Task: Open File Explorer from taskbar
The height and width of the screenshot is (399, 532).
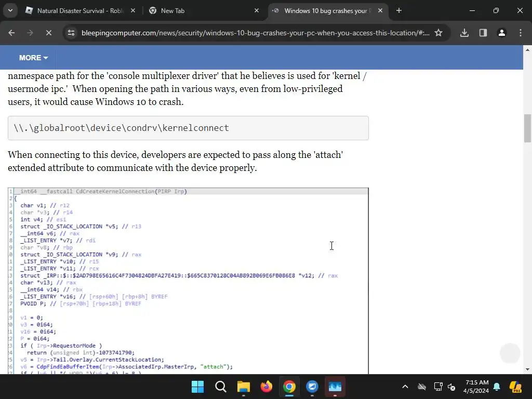Action: 243,387
